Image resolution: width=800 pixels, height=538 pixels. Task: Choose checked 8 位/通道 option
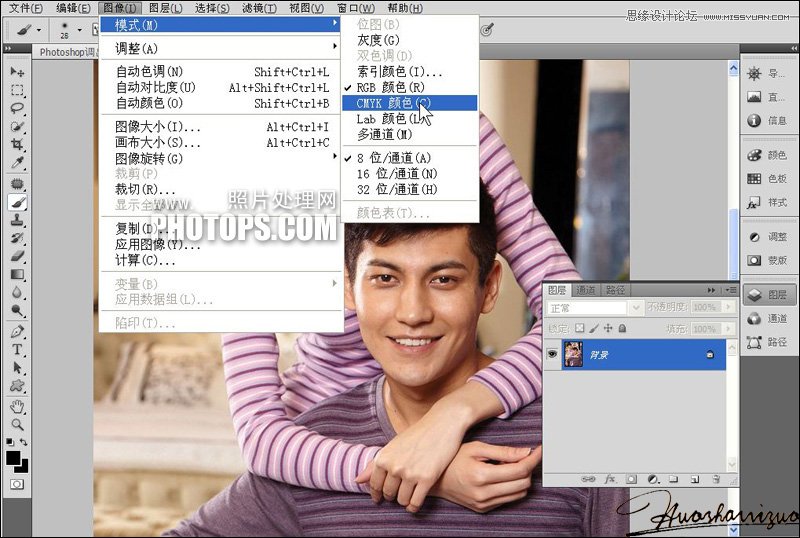[410, 158]
